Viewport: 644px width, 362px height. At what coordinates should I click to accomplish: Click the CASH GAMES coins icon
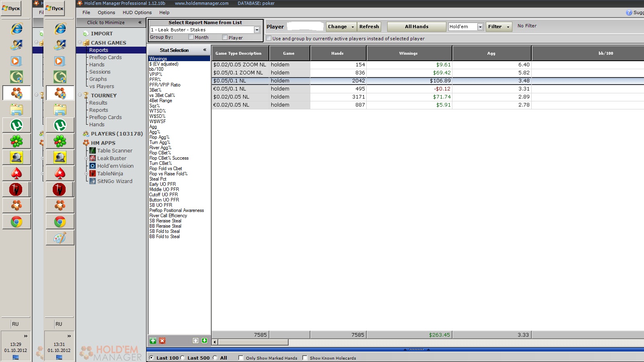coord(86,43)
